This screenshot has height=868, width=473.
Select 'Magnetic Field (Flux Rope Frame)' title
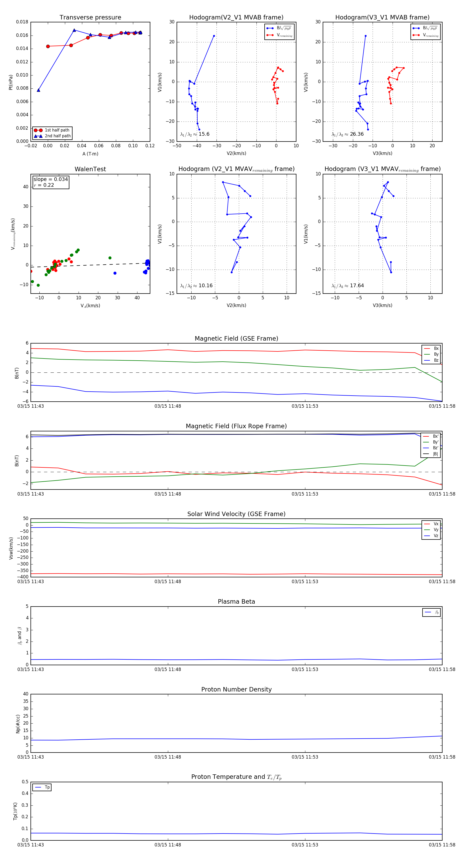(236, 426)
